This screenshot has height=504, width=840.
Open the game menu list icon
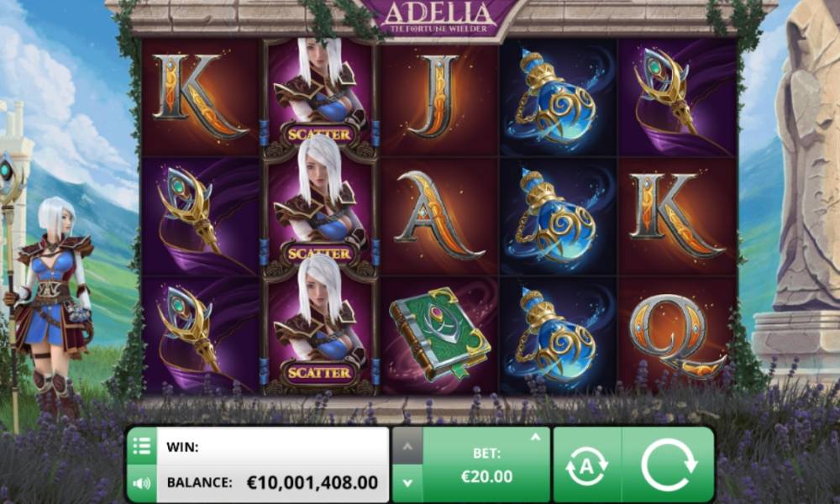[x=142, y=445]
